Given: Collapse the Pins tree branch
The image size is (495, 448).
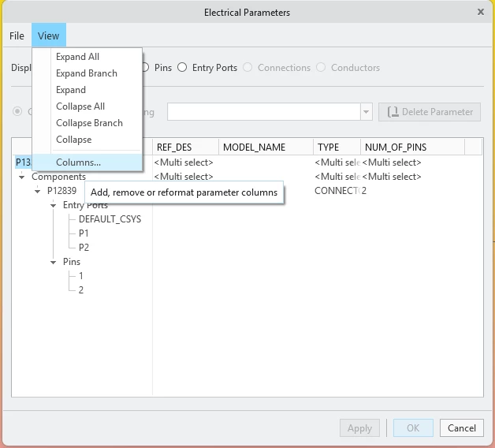Looking at the screenshot, I should click(x=53, y=262).
